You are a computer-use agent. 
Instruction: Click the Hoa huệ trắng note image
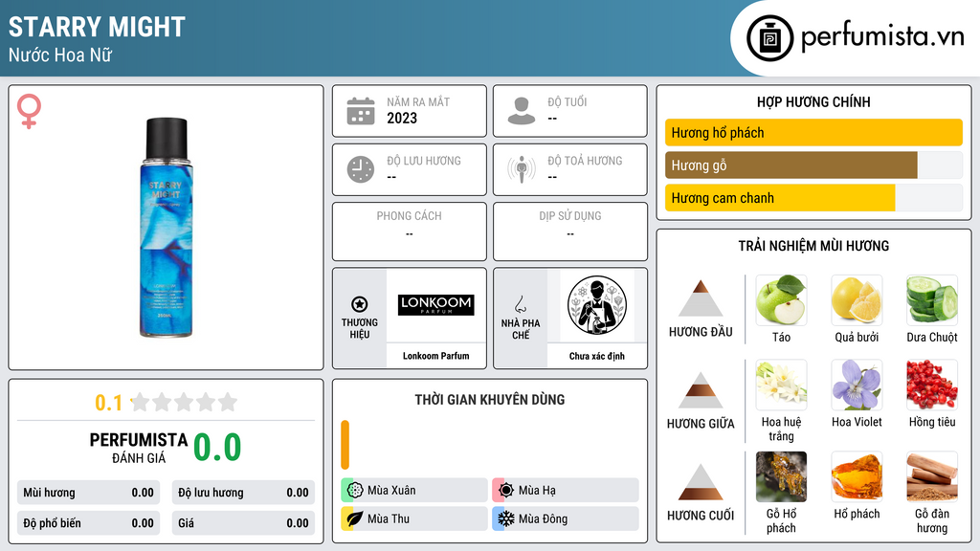click(781, 385)
